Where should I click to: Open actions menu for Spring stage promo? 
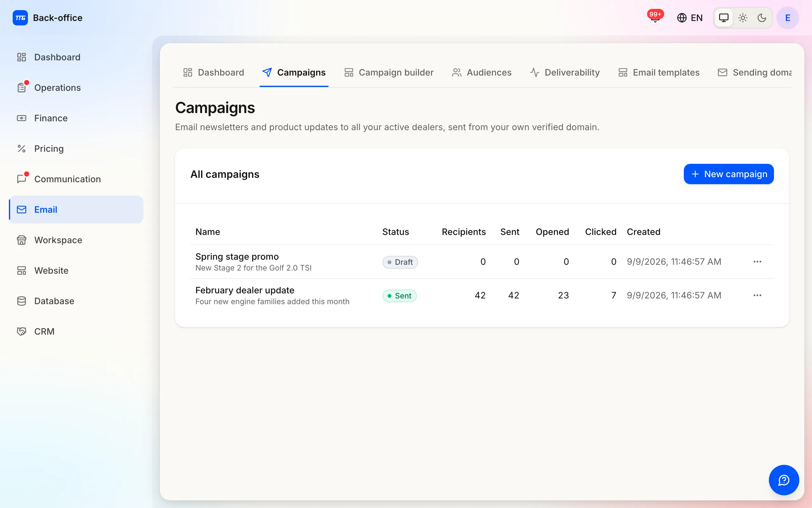click(757, 262)
